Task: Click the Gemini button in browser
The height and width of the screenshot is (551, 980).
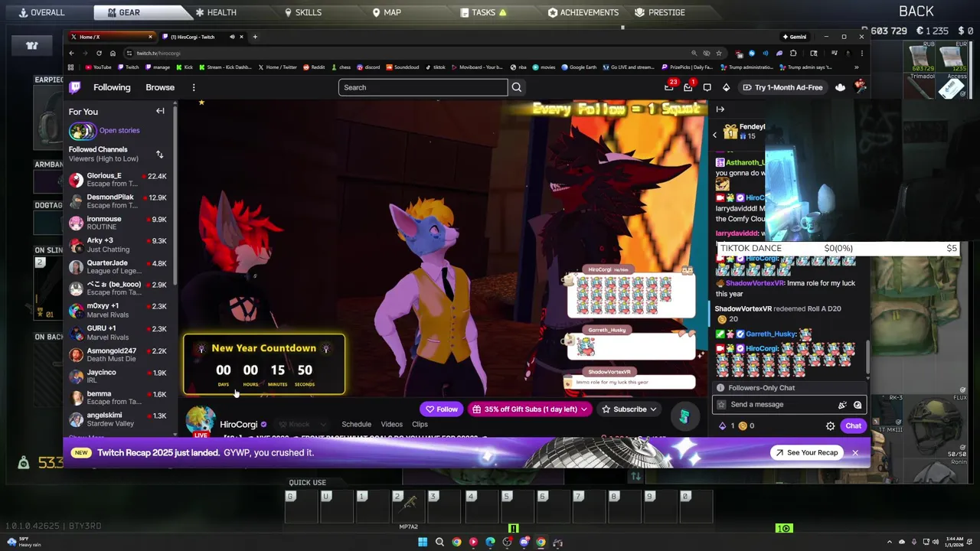Action: 794,37
